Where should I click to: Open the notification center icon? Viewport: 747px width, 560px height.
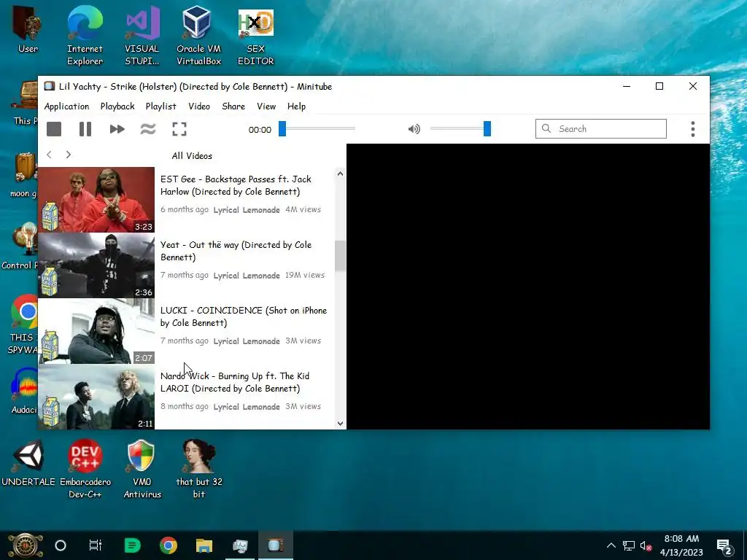click(724, 547)
